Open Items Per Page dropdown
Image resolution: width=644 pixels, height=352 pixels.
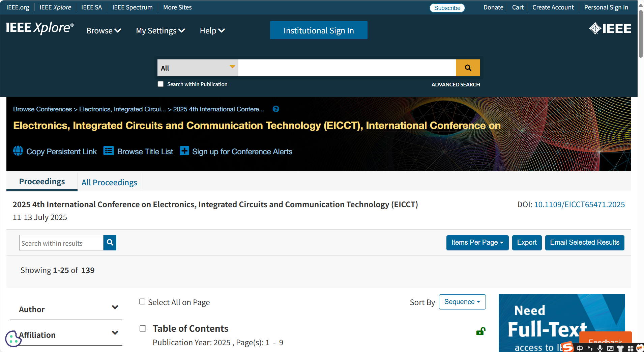(x=477, y=243)
